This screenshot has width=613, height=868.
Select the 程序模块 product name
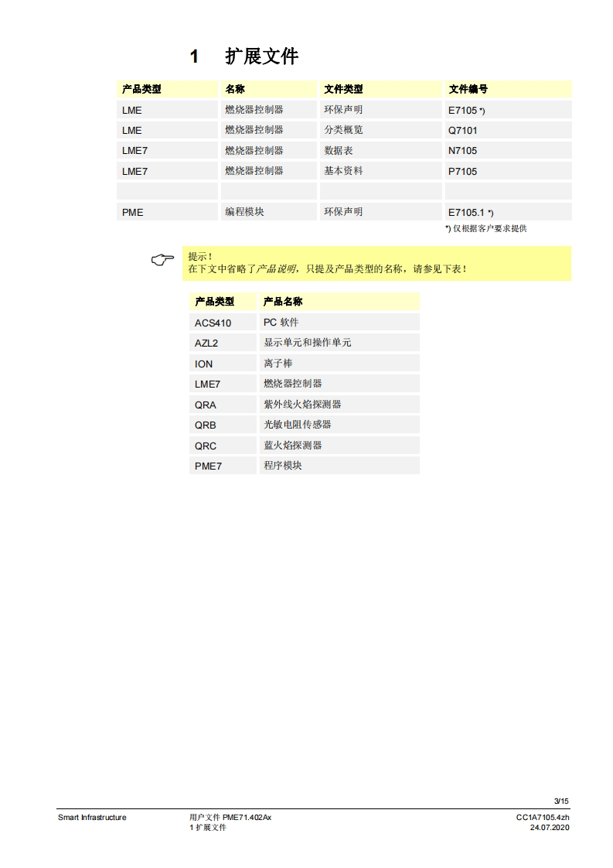point(283,466)
